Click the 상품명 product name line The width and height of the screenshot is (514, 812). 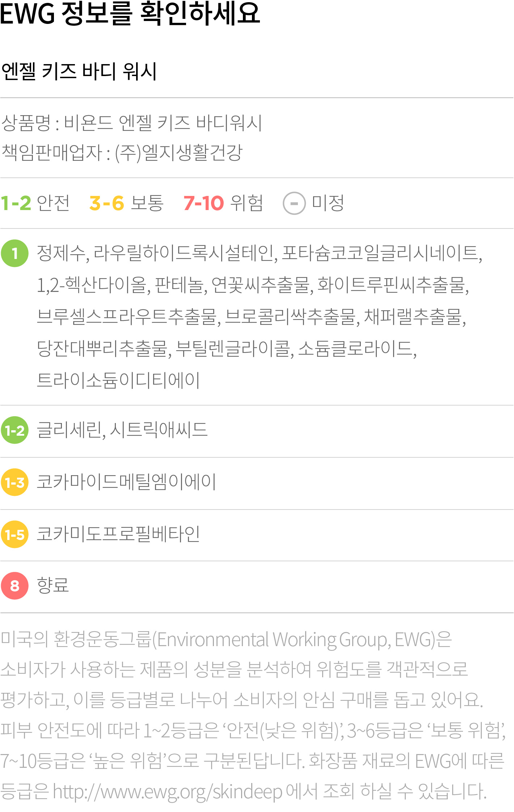click(x=132, y=123)
